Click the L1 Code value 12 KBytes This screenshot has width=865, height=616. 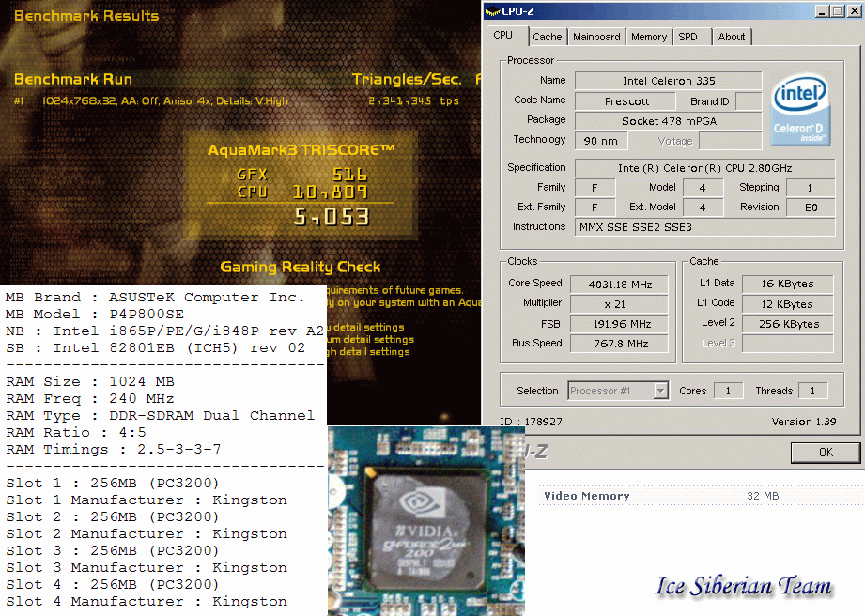[x=787, y=304]
